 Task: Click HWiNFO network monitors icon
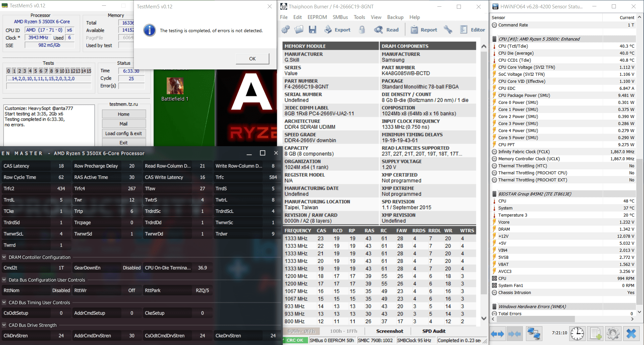point(534,334)
